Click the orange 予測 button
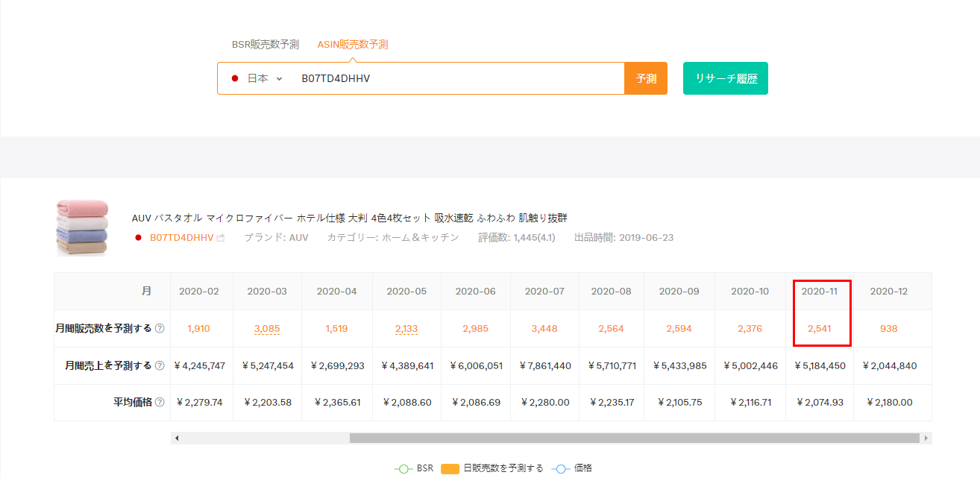 point(646,78)
